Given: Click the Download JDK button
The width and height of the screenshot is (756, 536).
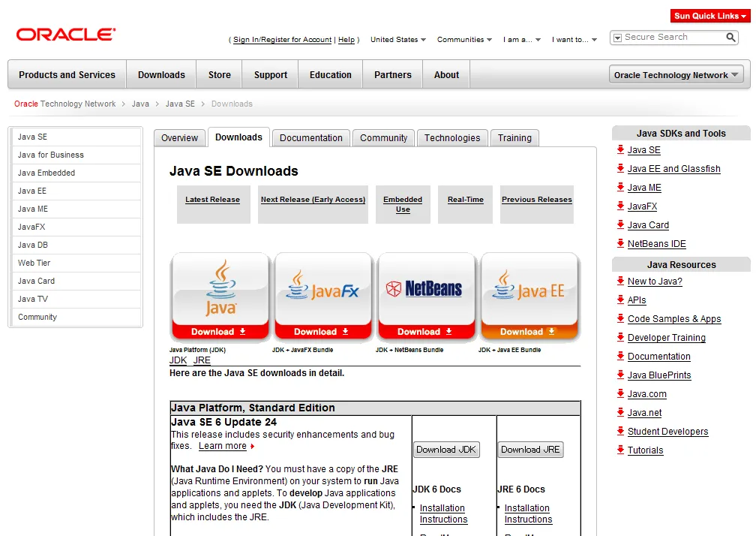Looking at the screenshot, I should coord(446,450).
